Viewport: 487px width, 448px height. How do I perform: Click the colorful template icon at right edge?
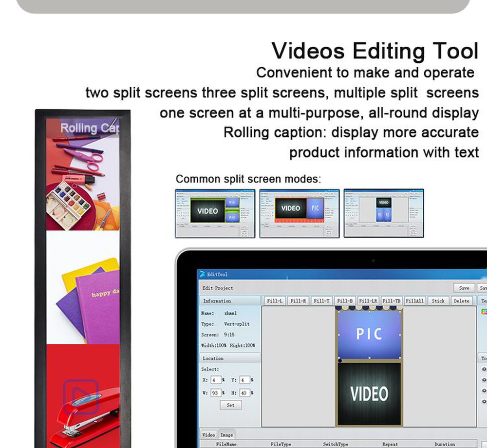click(484, 312)
